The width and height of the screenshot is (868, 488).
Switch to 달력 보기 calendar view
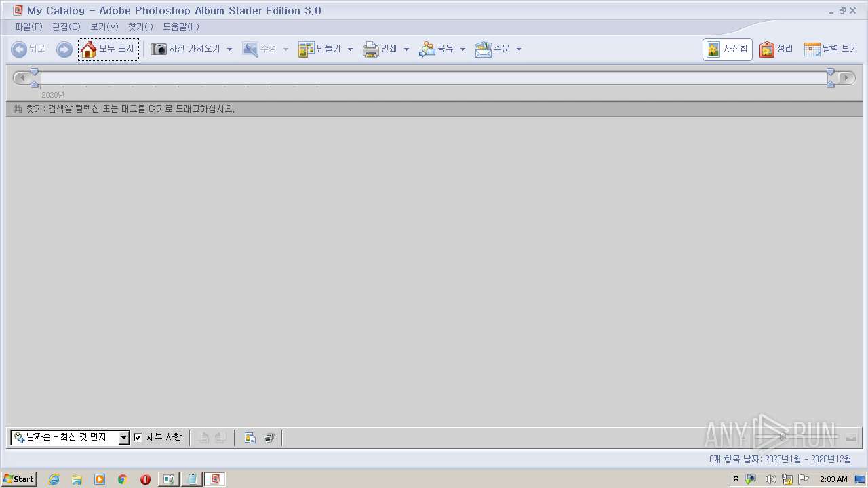(x=831, y=49)
